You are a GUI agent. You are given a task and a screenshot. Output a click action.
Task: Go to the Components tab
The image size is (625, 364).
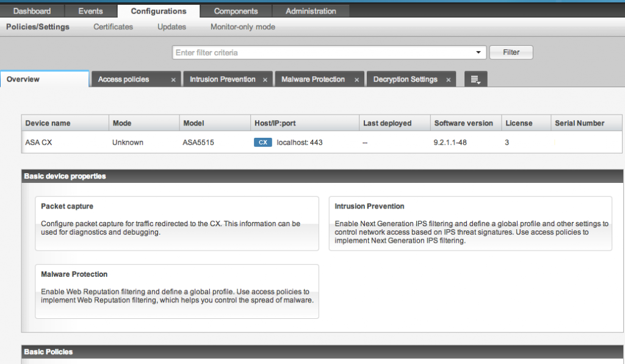[x=236, y=11]
